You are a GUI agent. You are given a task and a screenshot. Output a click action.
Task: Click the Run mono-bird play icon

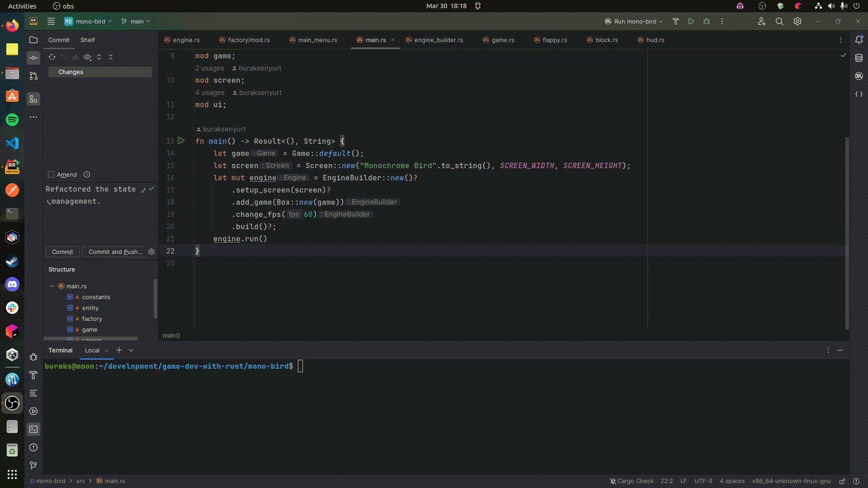[x=691, y=21]
